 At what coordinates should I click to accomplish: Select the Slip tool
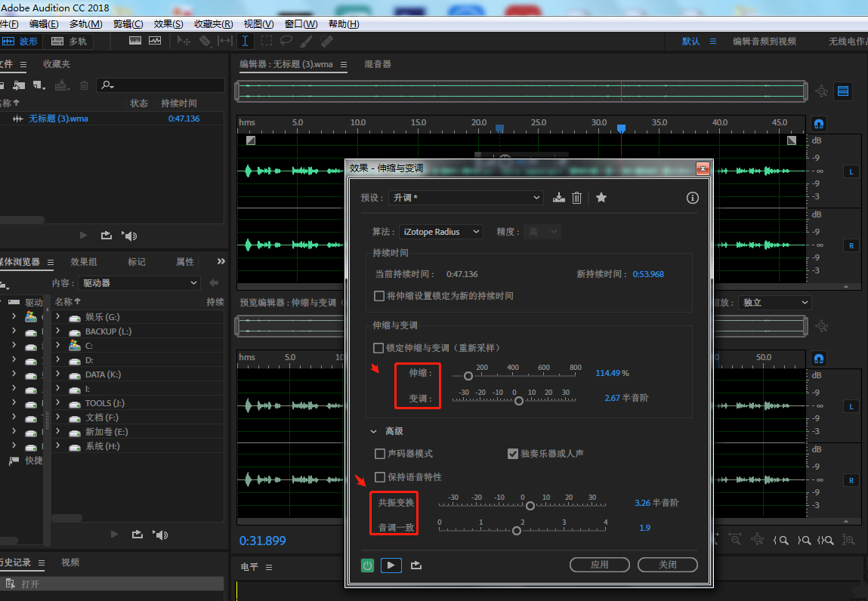(x=225, y=41)
